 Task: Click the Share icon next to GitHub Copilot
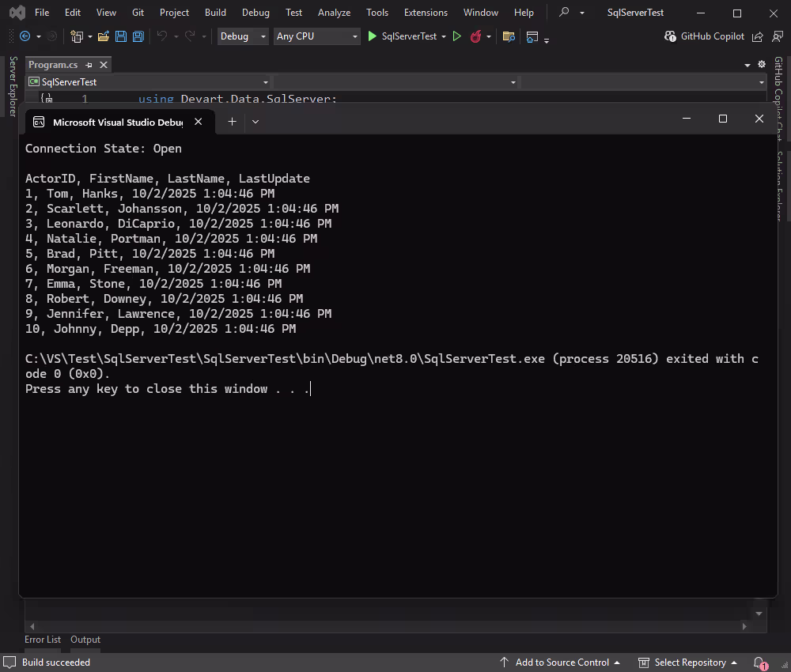757,36
